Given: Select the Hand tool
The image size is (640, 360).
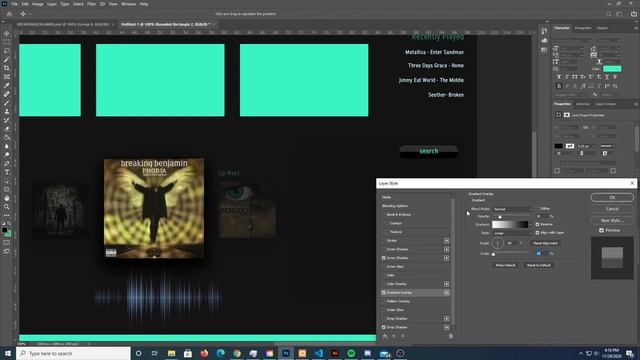Looking at the screenshot, I should coord(7,198).
